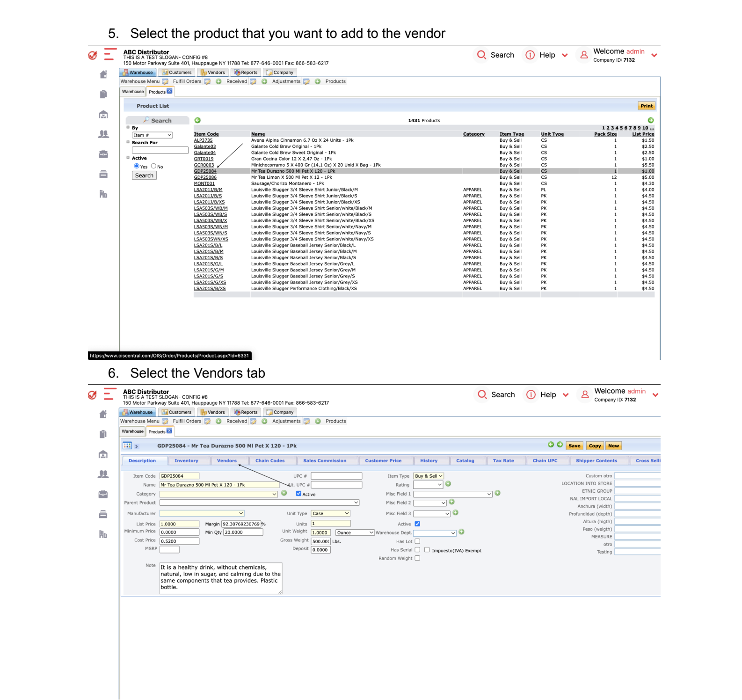Click the Search For text input
742x700 pixels.
coord(160,150)
